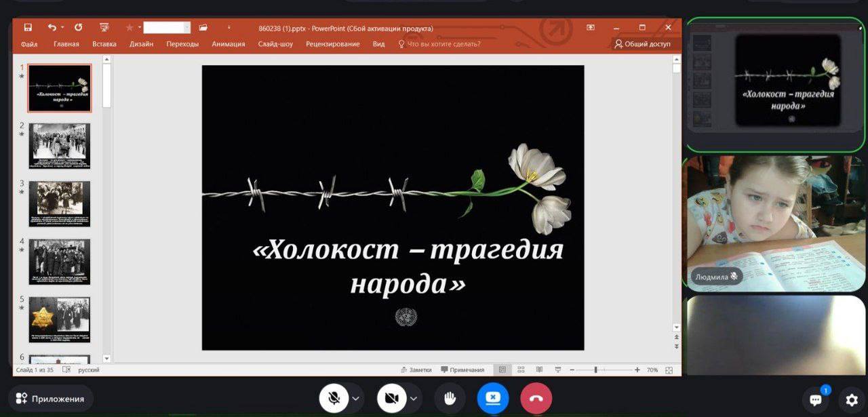
Task: Toggle the disabled camera button
Action: click(x=391, y=399)
